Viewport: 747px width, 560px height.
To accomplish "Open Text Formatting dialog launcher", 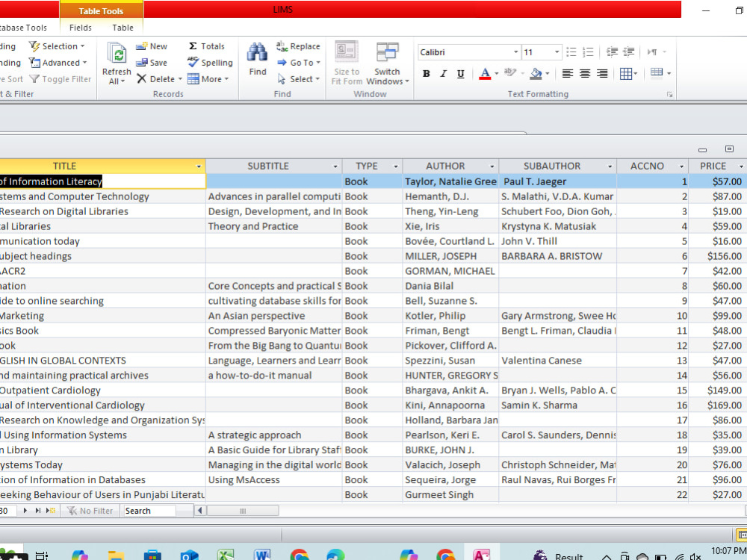I will (669, 95).
